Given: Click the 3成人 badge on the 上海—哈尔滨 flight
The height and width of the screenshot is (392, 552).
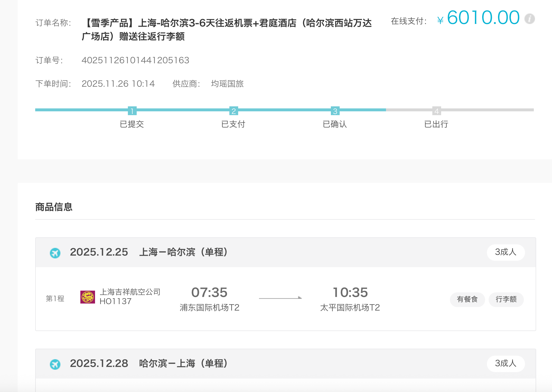Looking at the screenshot, I should pyautogui.click(x=506, y=252).
